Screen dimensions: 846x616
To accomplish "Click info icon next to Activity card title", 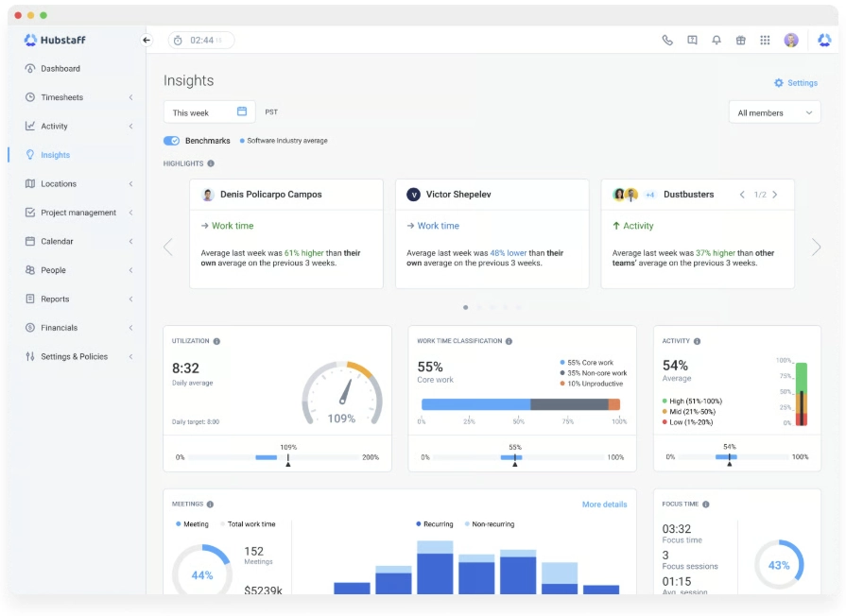I will pyautogui.click(x=697, y=341).
